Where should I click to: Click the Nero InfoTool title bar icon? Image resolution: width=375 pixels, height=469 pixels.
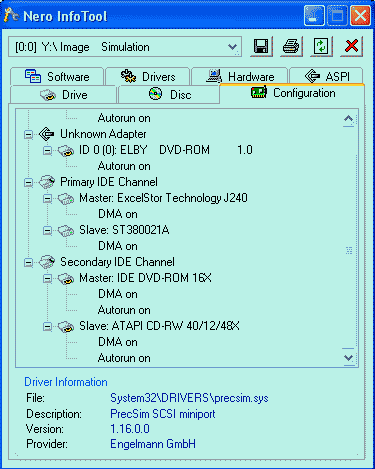(x=11, y=15)
